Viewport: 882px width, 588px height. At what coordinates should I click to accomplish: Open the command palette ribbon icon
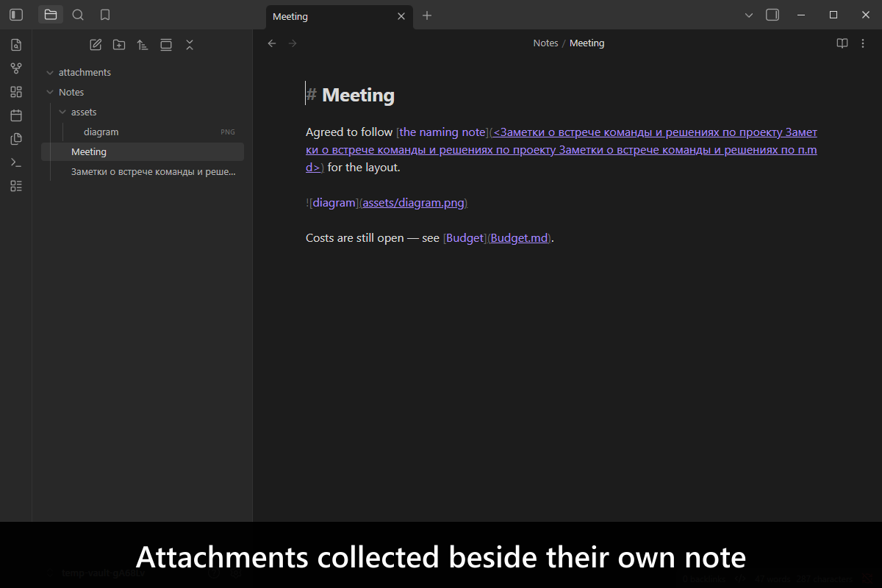(16, 162)
